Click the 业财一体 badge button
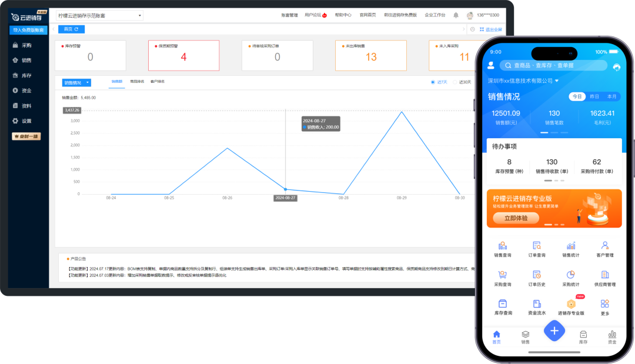Image resolution: width=635 pixels, height=364 pixels. point(26,136)
